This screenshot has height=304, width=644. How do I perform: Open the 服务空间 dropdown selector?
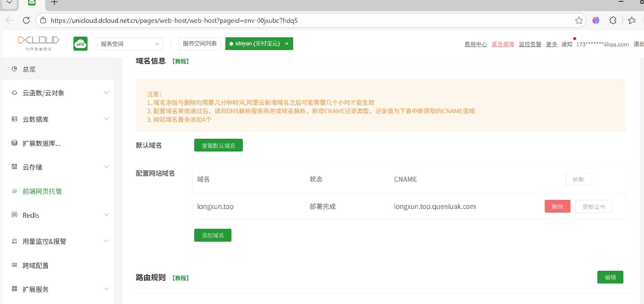pos(130,44)
